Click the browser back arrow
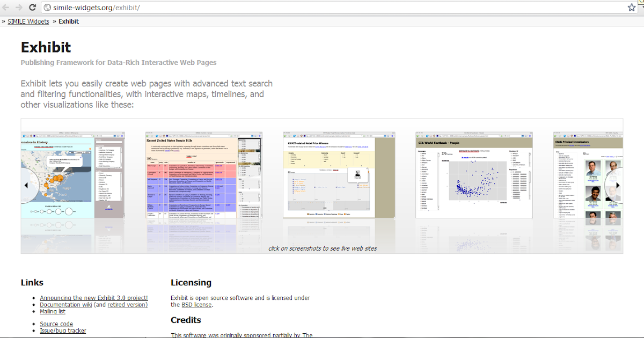The height and width of the screenshot is (338, 644). pyautogui.click(x=6, y=7)
